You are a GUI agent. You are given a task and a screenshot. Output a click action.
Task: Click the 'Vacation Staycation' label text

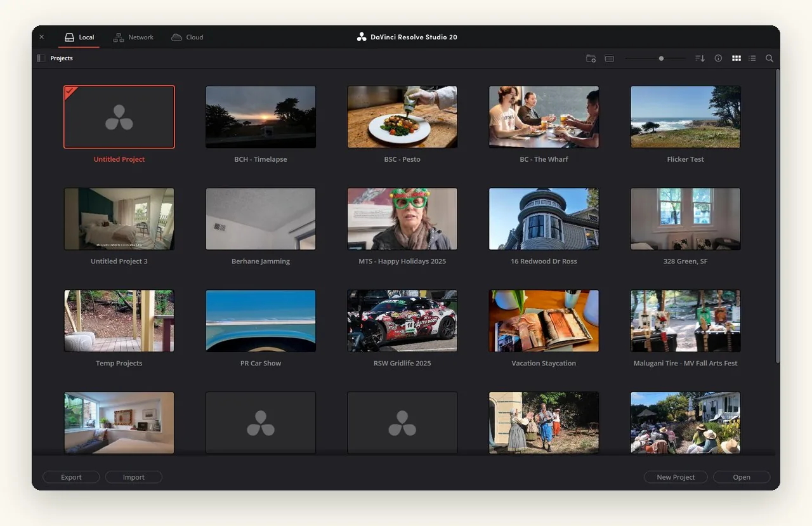(x=544, y=364)
